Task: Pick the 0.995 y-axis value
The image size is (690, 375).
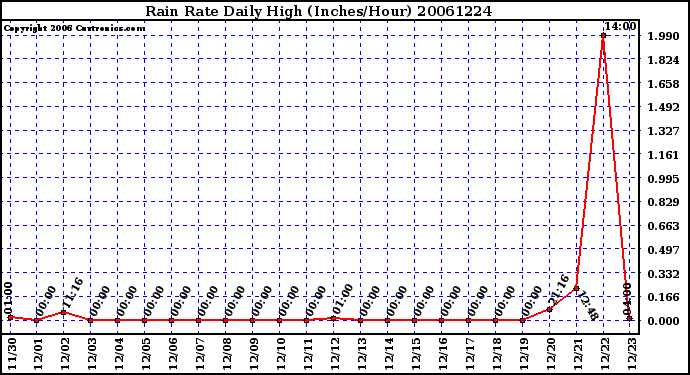Action: tap(663, 179)
